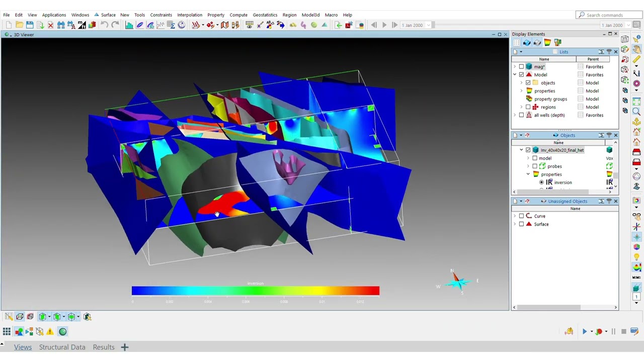Expand the properties row under Model
644x362 pixels.
(x=521, y=91)
